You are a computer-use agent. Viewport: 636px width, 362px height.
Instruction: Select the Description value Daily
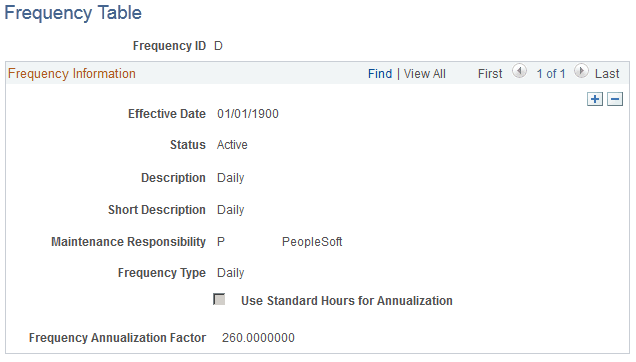[230, 178]
